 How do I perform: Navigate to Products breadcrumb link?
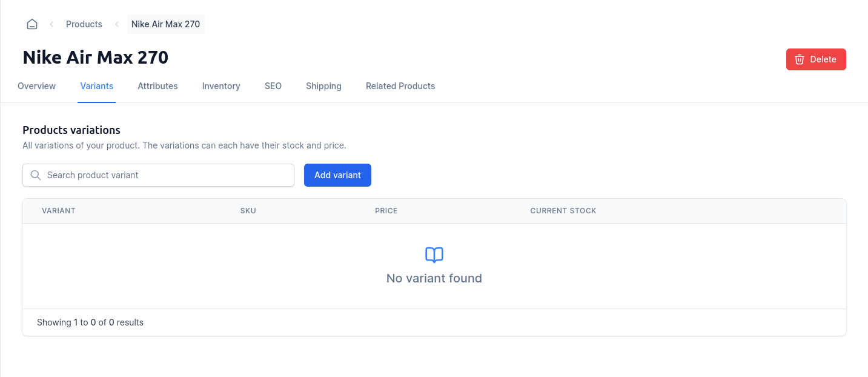(84, 24)
